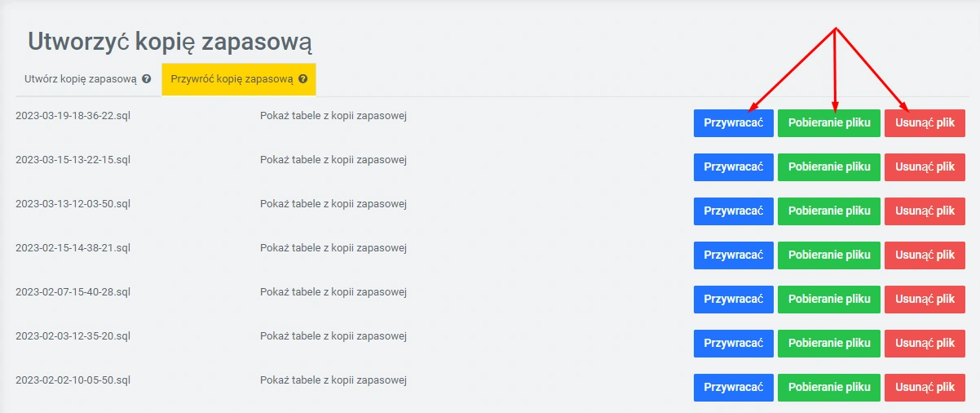Download the 2023-03-13-12-03-50.sql backup file
Screen dimensions: 980x413
(x=829, y=211)
